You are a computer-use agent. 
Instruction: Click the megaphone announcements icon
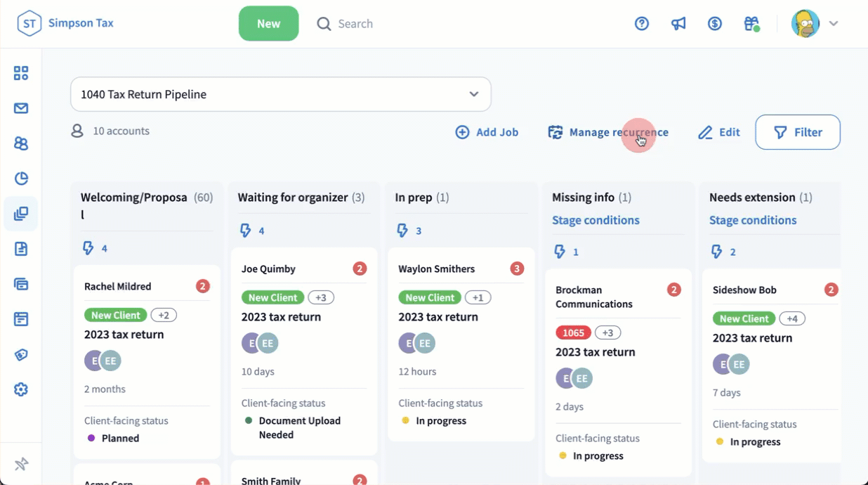[x=678, y=23]
